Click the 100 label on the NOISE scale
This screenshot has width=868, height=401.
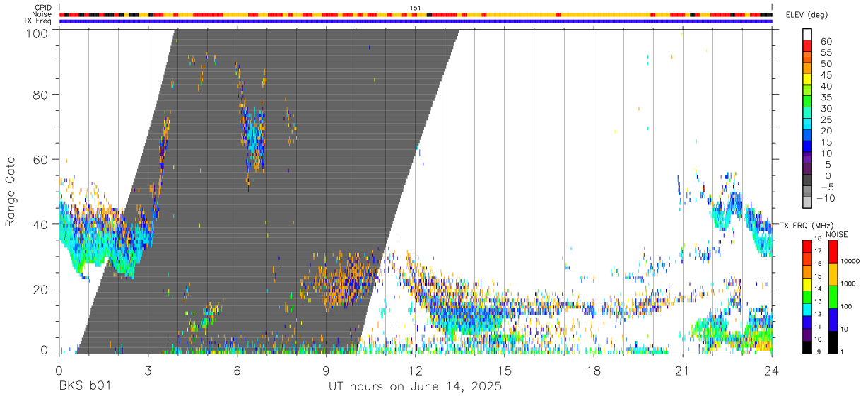tap(847, 306)
